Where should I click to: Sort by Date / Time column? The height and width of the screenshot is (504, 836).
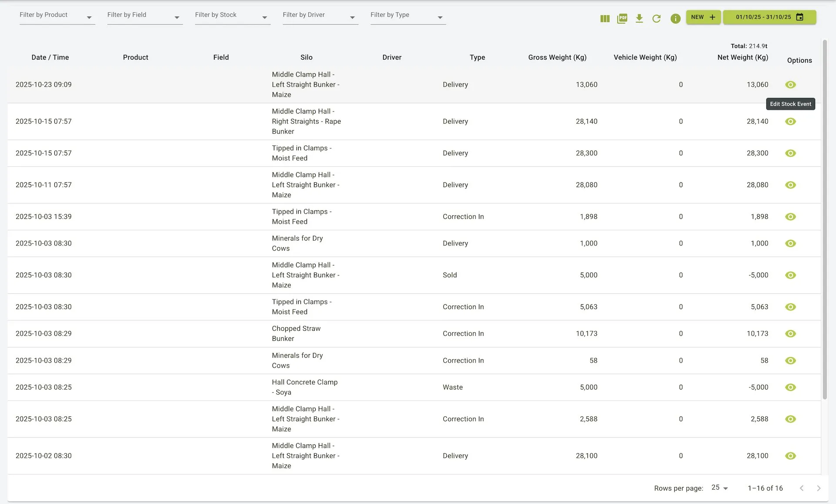pos(50,57)
